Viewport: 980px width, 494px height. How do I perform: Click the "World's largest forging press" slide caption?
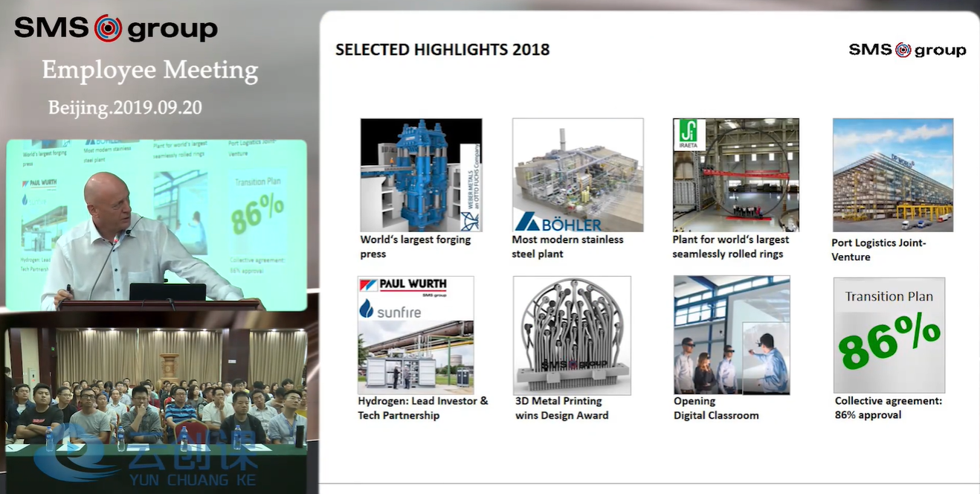tap(416, 247)
